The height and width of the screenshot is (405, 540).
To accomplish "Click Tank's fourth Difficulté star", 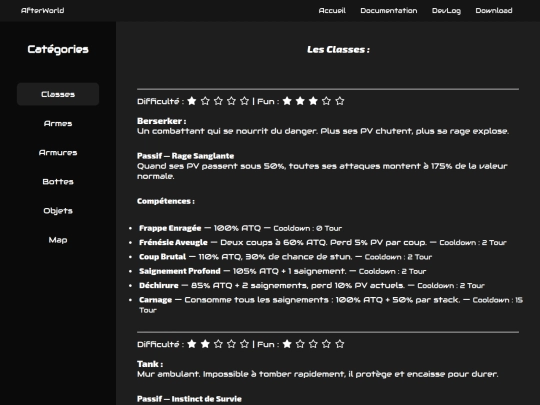I will [x=231, y=344].
